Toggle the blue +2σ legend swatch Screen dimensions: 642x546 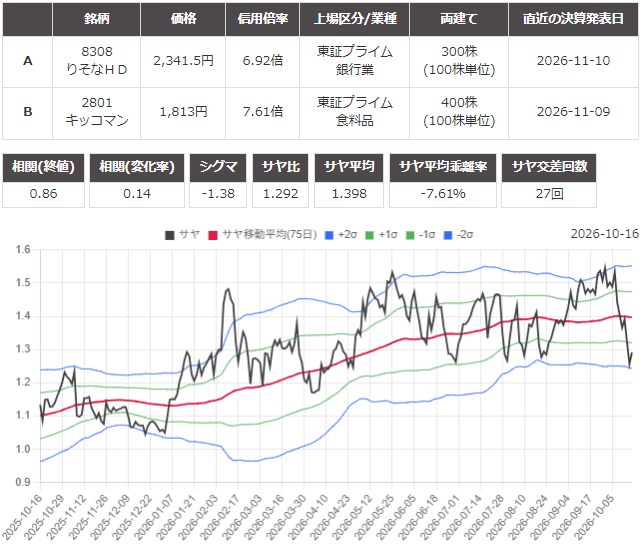329,235
